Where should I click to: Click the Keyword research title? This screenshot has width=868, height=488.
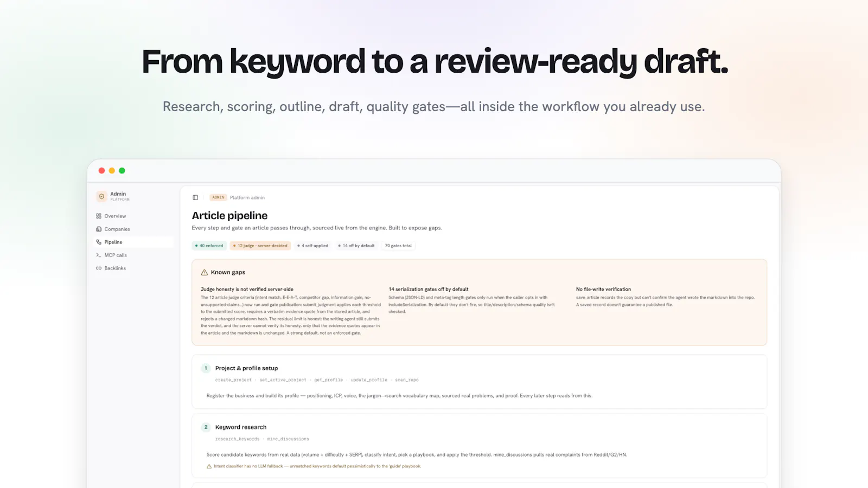[241, 427]
